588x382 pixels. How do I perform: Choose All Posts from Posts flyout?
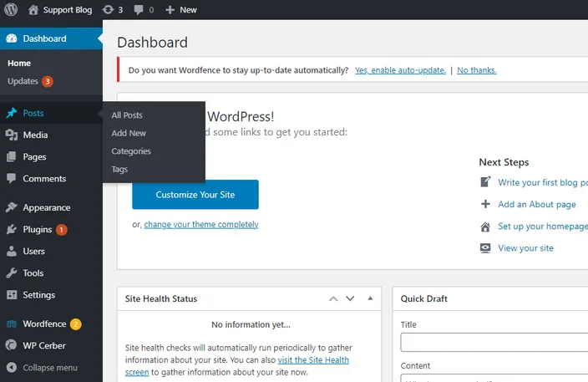click(127, 115)
